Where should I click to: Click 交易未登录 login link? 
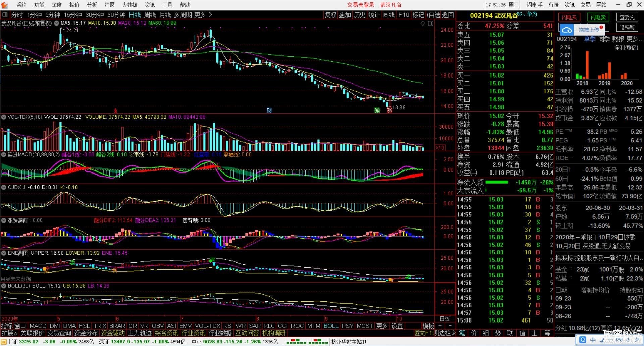(x=361, y=5)
